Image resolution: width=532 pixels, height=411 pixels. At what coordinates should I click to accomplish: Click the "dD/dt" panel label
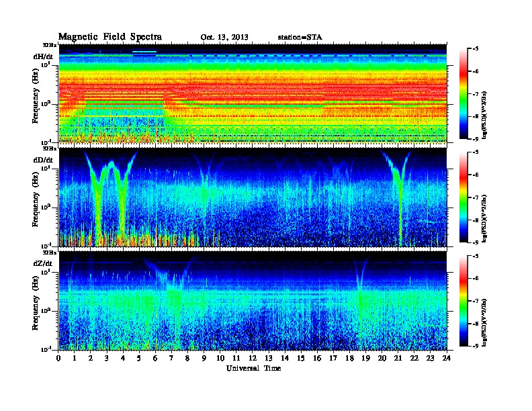43,160
